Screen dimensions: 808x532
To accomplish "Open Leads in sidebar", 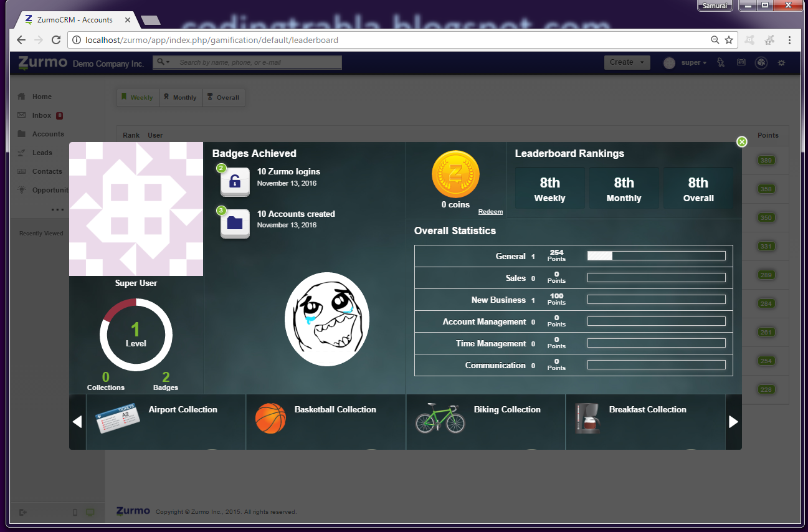I will tap(42, 153).
